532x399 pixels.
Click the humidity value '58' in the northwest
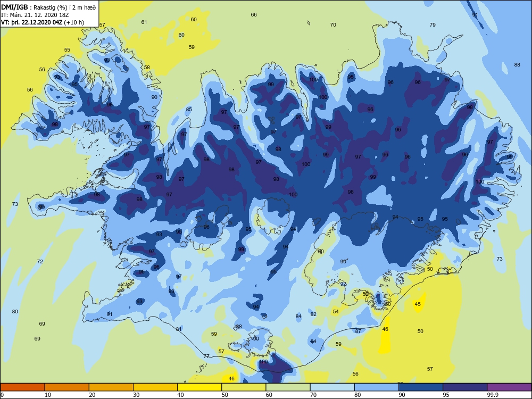pyautogui.click(x=147, y=67)
